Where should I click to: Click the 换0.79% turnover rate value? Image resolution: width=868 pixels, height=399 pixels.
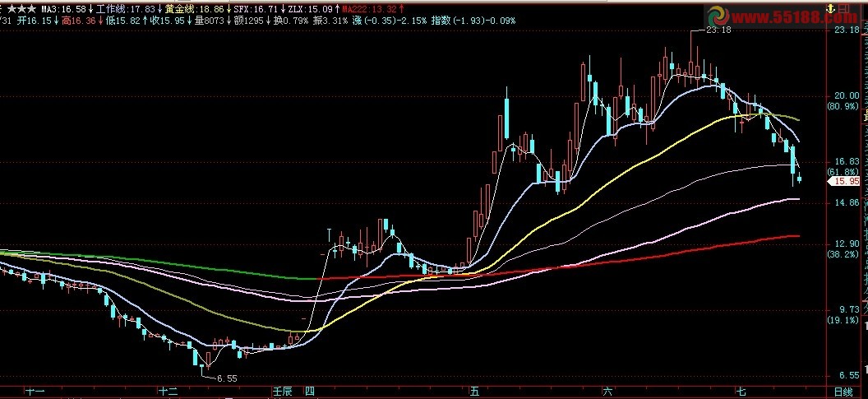coord(291,21)
